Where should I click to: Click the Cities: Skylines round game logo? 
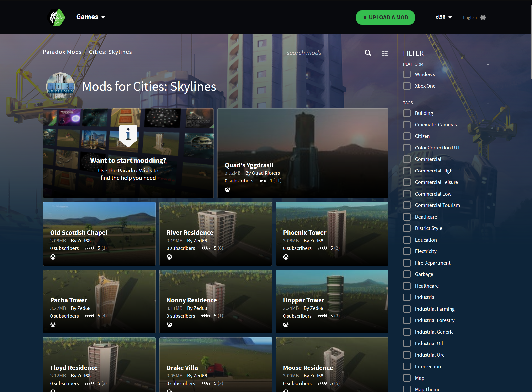tap(60, 86)
